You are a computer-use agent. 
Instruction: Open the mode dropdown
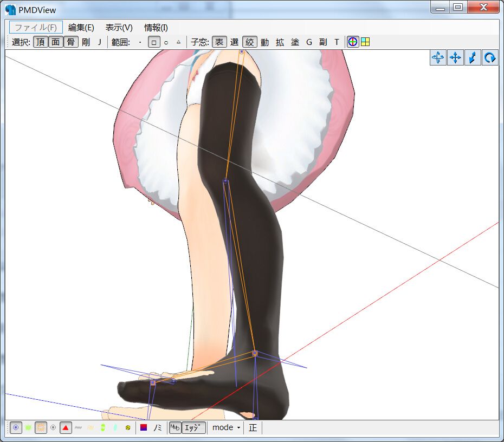pyautogui.click(x=226, y=427)
